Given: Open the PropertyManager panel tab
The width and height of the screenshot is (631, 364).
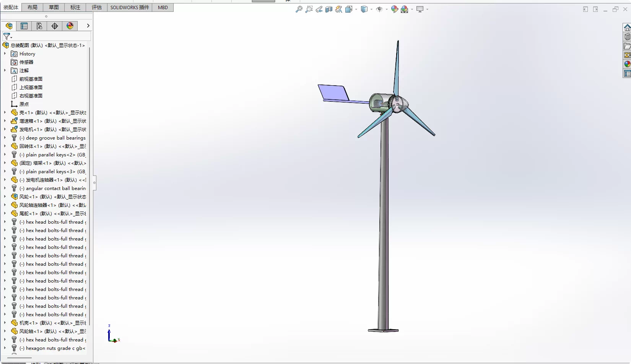Looking at the screenshot, I should point(24,26).
